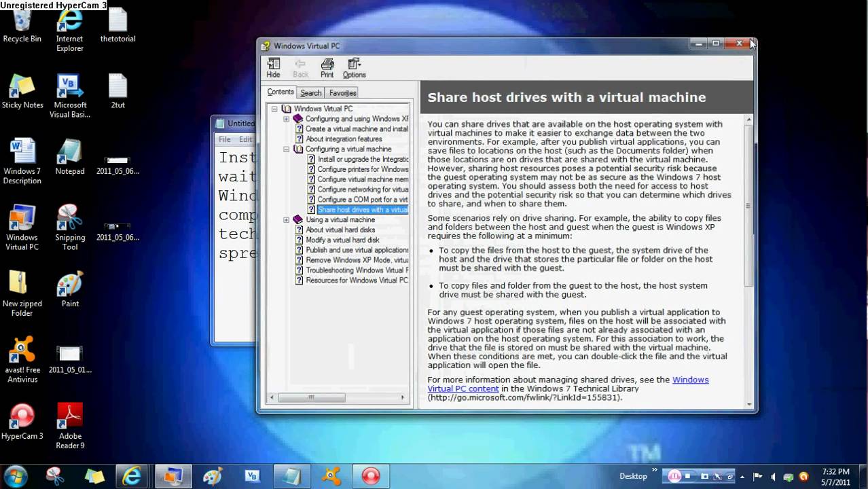
Task: Click the open book icon beside Configuring a virtual machine
Action: [298, 149]
